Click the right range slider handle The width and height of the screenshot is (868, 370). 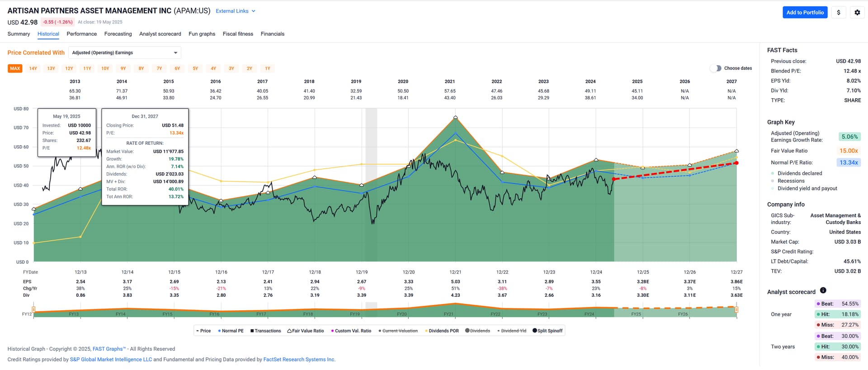tap(736, 309)
